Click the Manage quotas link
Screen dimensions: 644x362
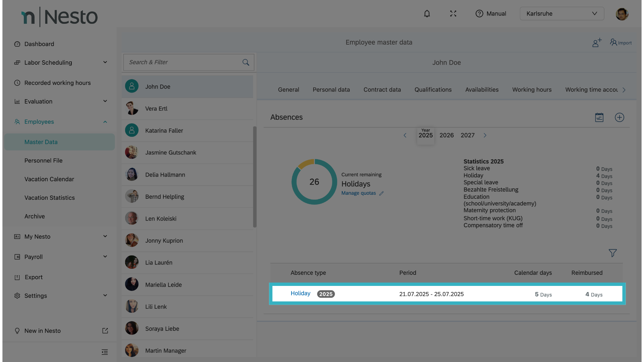[x=358, y=193]
